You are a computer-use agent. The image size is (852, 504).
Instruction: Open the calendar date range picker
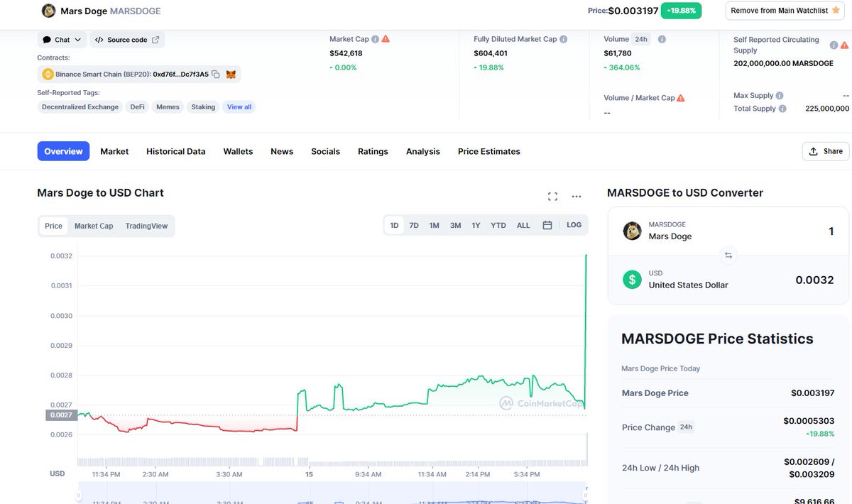pos(547,225)
